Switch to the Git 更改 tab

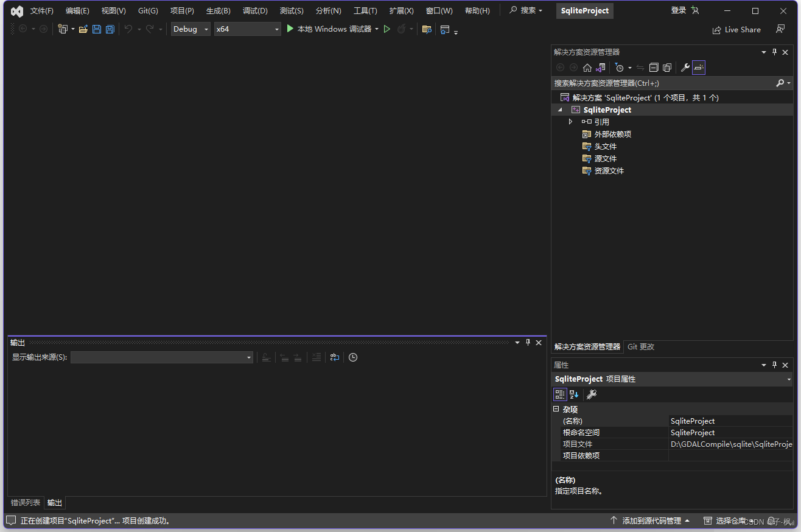pos(640,346)
